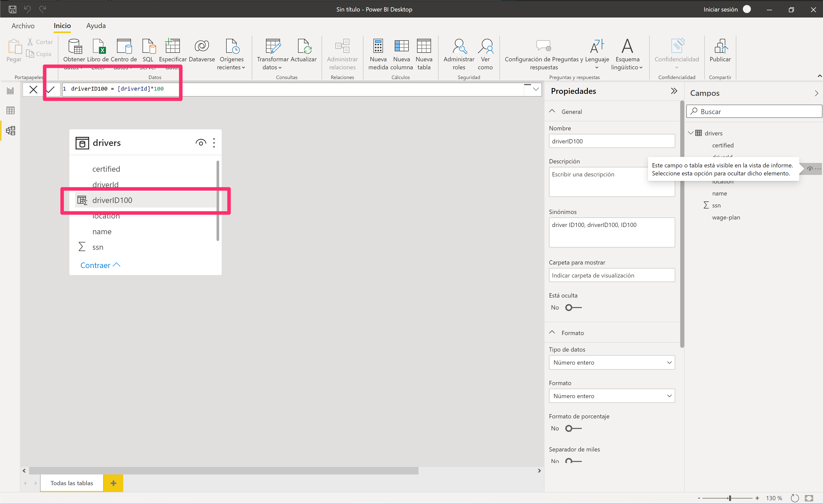Switch to Data view sidebar icon
The image size is (823, 504).
[x=10, y=110]
